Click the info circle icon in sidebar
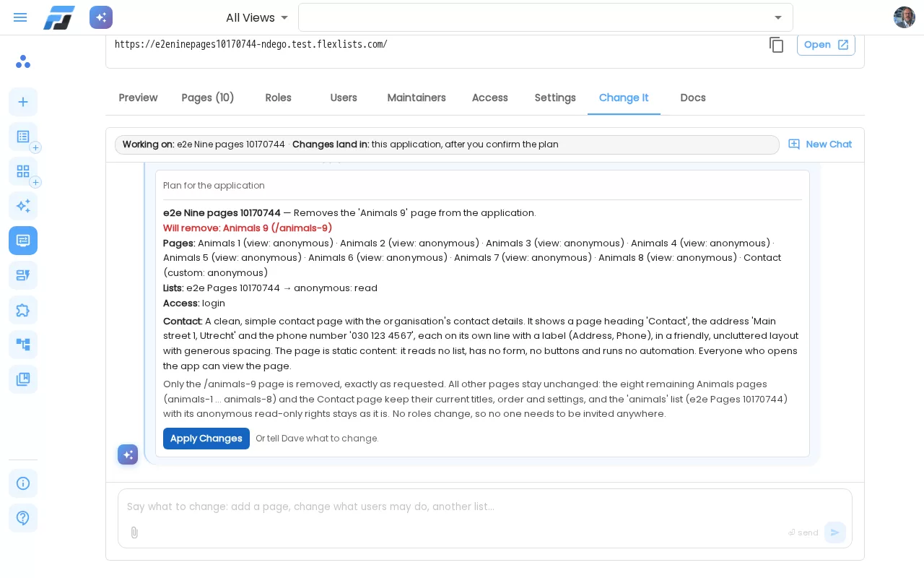This screenshot has width=924, height=578. (23, 483)
